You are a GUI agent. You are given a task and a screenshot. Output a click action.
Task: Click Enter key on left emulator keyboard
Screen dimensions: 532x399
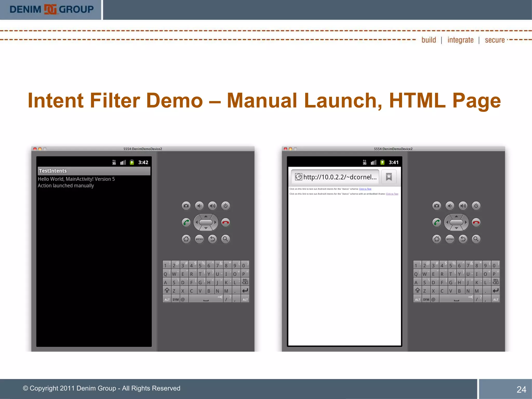(x=245, y=290)
